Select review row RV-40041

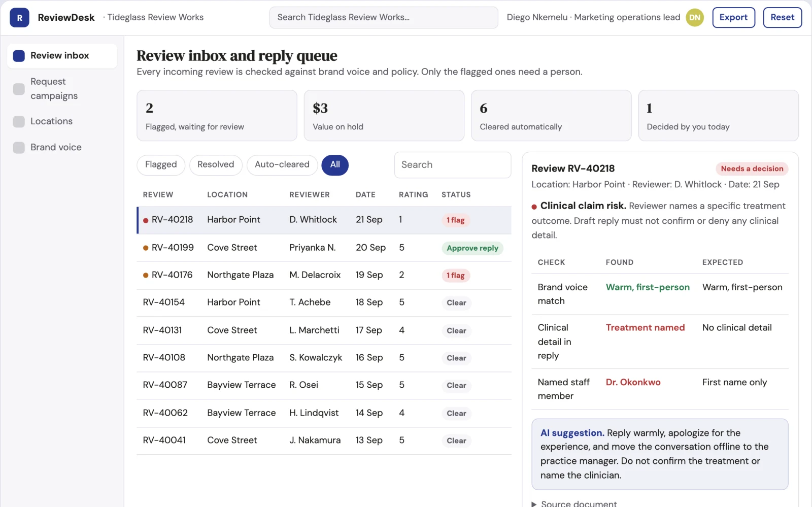tap(324, 441)
